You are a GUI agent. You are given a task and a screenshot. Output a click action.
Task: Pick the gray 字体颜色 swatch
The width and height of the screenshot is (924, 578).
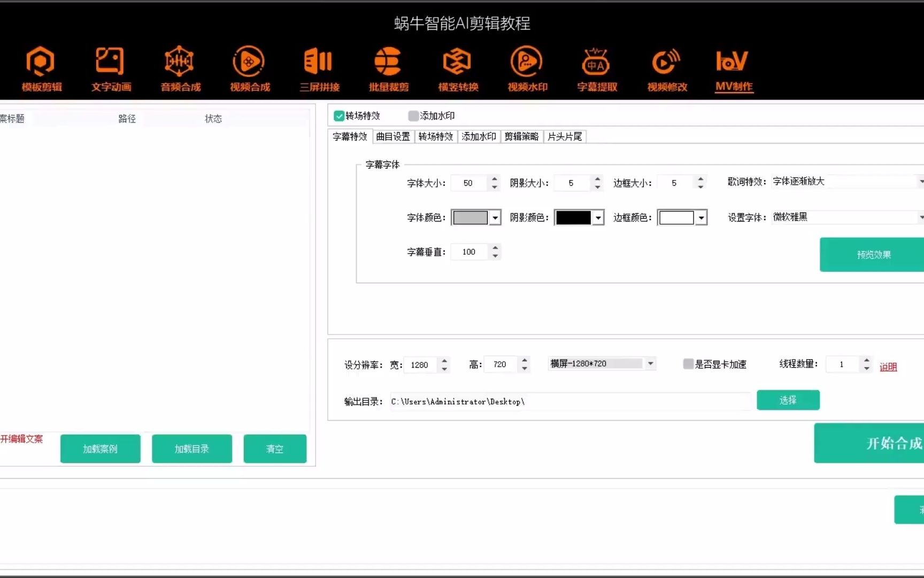(471, 217)
